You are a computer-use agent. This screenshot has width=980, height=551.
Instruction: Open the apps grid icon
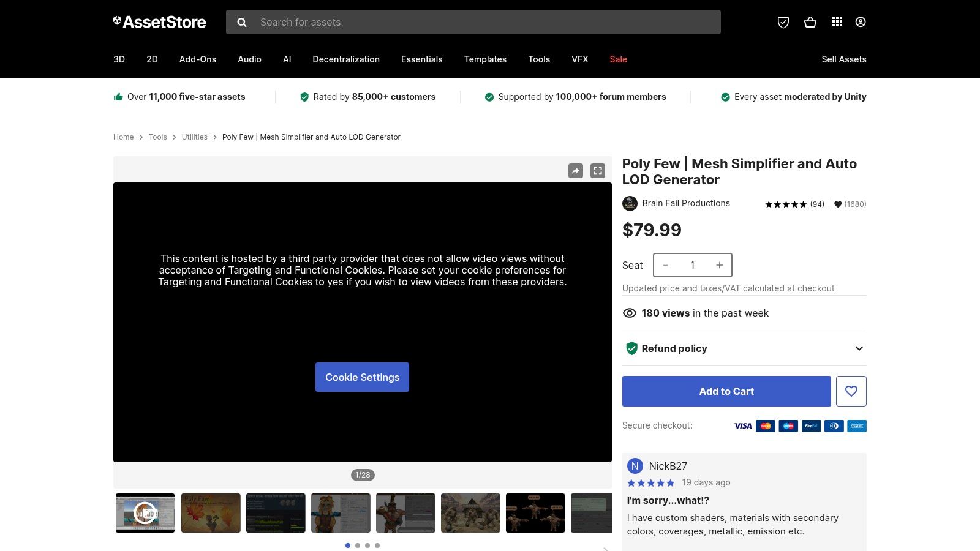[x=837, y=22]
